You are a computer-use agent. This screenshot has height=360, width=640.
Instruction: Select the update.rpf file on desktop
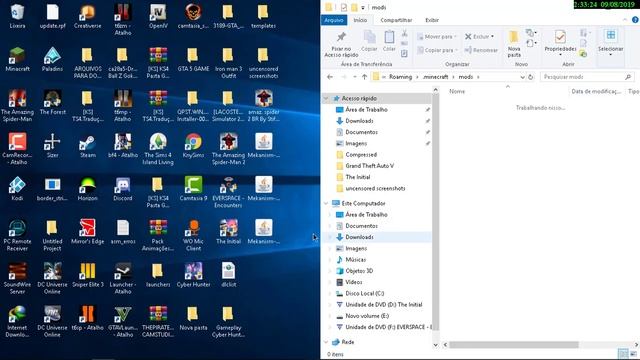click(x=52, y=16)
